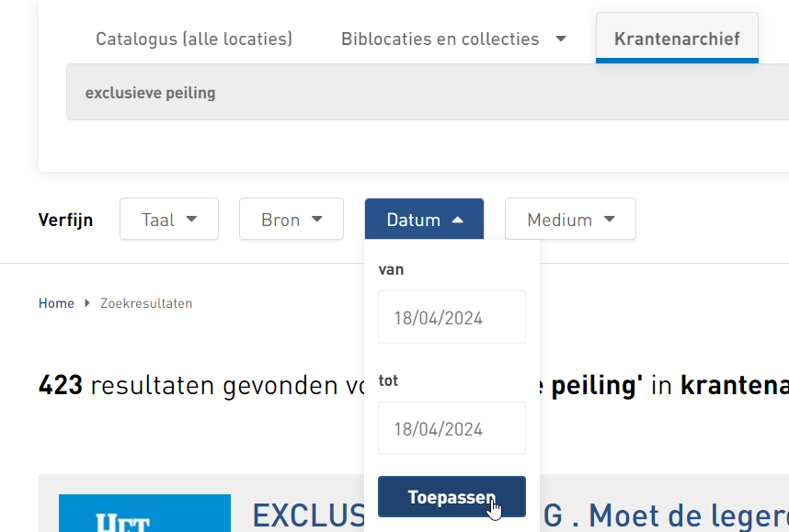Open the Bron filter dropdown
The image size is (789, 532).
291,220
